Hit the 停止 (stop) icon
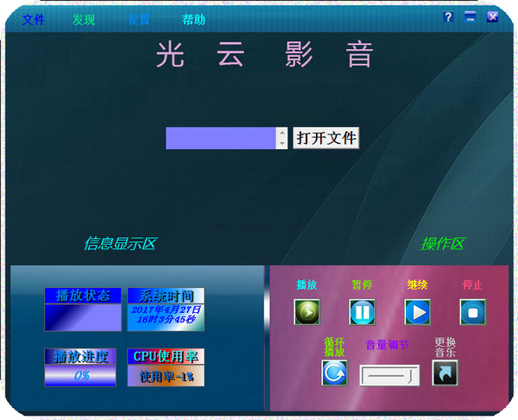The width and height of the screenshot is (518, 420). (x=472, y=311)
